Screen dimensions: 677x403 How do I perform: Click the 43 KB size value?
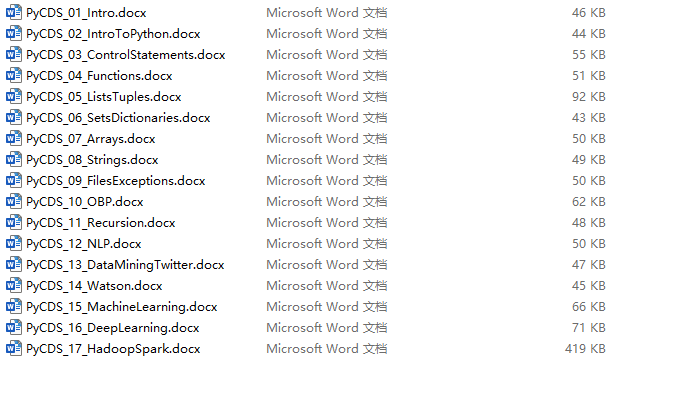tap(588, 117)
